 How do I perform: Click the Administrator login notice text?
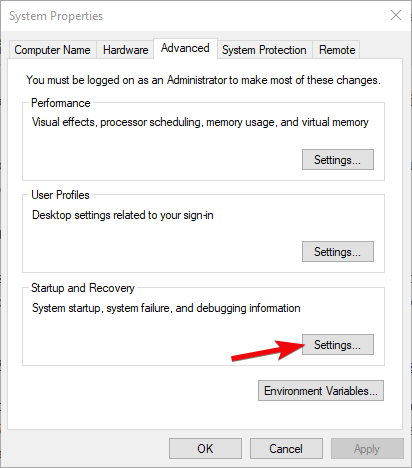[203, 80]
